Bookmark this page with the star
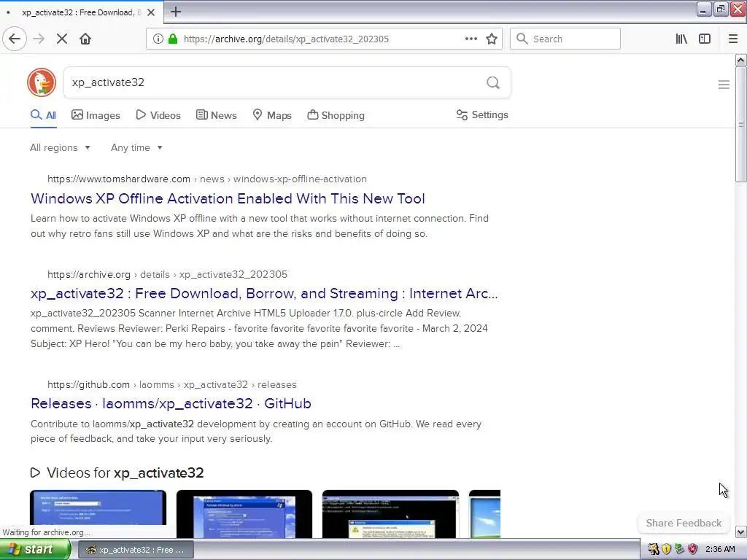Screen dimensions: 747x560 pos(492,39)
